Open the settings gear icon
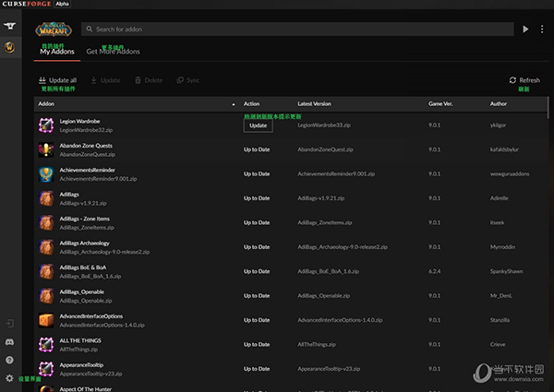554x392 pixels. click(x=9, y=378)
